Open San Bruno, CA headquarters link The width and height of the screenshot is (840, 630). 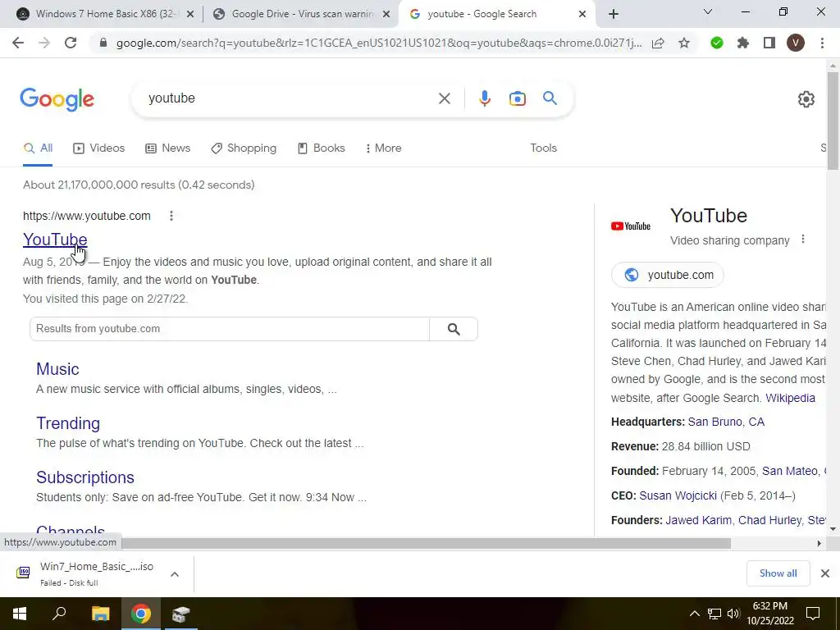tap(726, 422)
